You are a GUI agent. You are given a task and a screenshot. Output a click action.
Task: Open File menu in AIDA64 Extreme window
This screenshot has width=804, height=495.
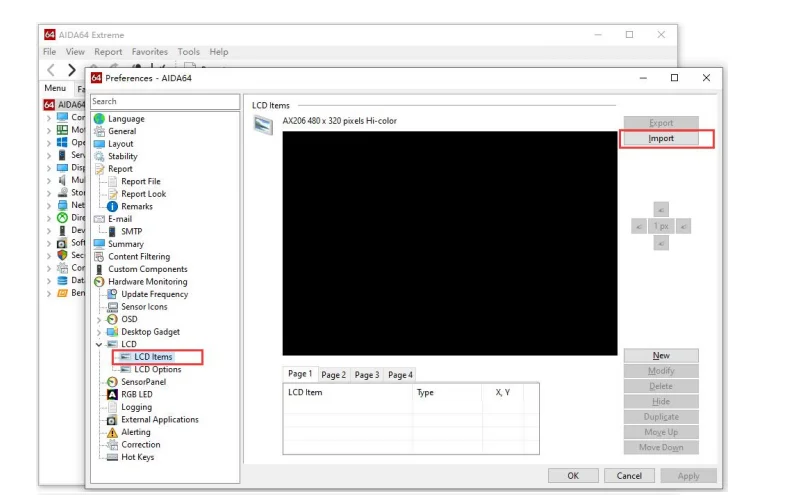[x=49, y=52]
